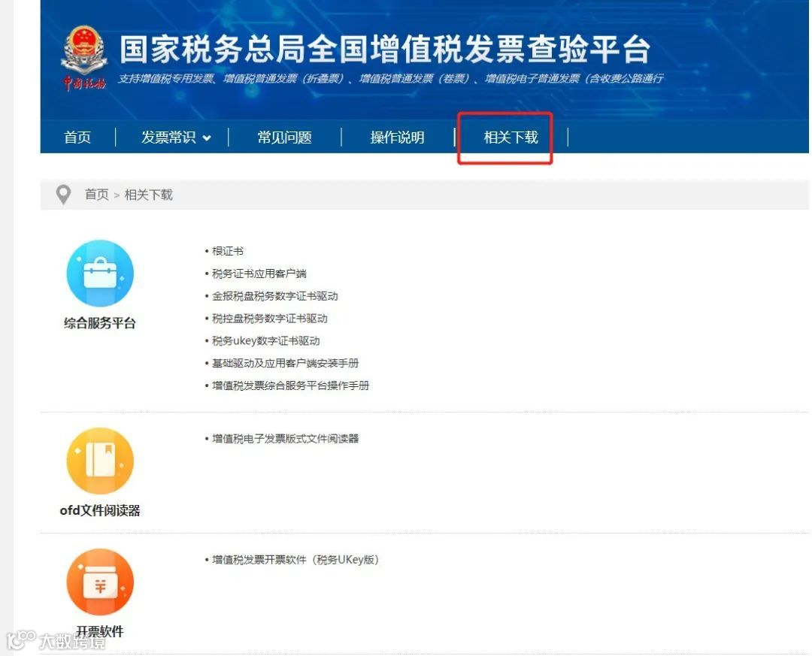This screenshot has height=656, width=812.
Task: Open the 发票常识 menu item
Action: tap(168, 138)
